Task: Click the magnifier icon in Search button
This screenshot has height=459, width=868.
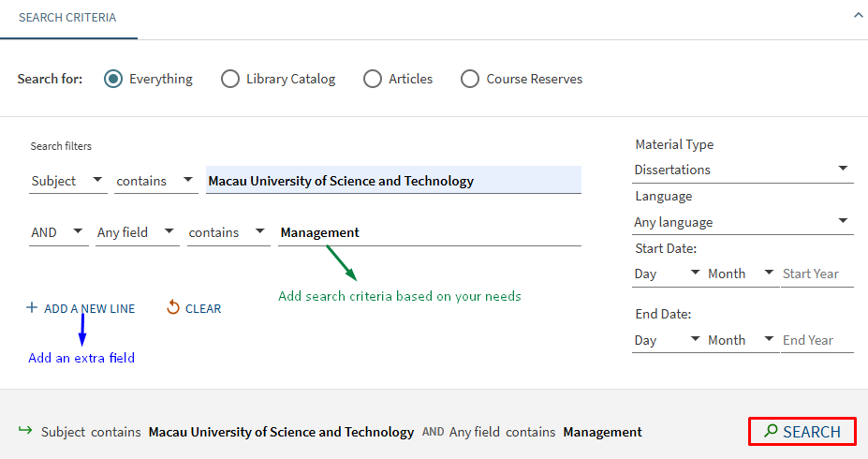Action: coord(771,431)
